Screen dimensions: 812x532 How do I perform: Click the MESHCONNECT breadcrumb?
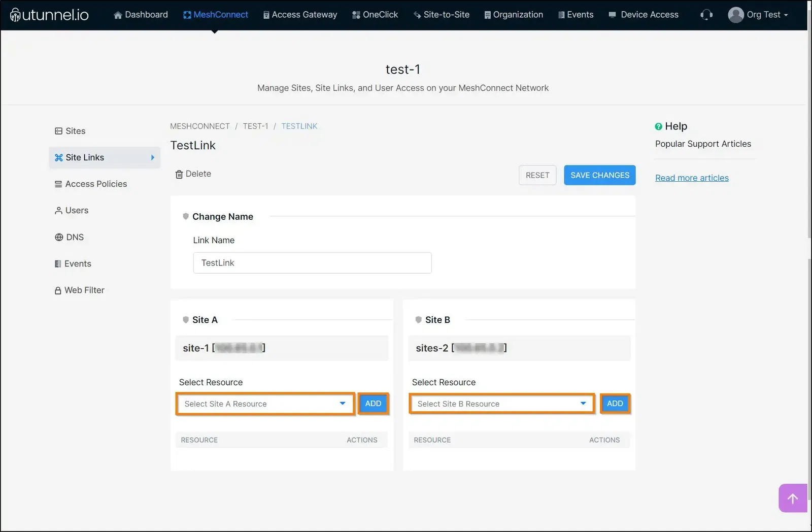coord(200,126)
